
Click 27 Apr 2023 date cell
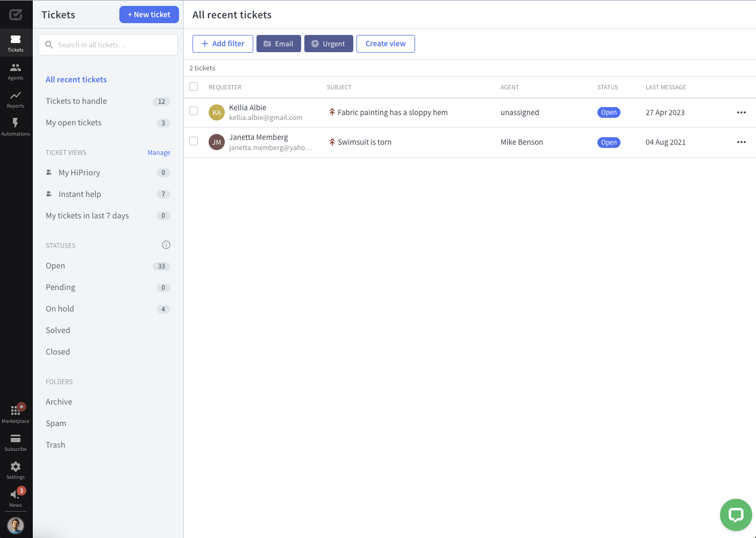pyautogui.click(x=665, y=112)
